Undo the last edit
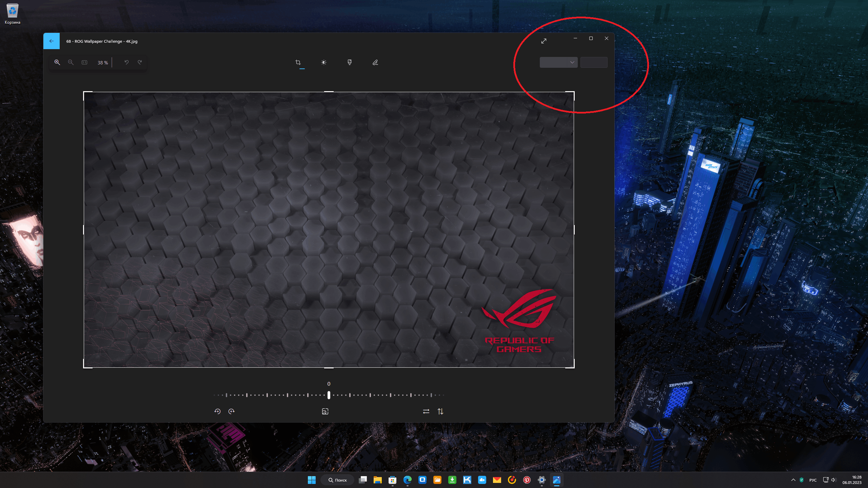 (126, 62)
